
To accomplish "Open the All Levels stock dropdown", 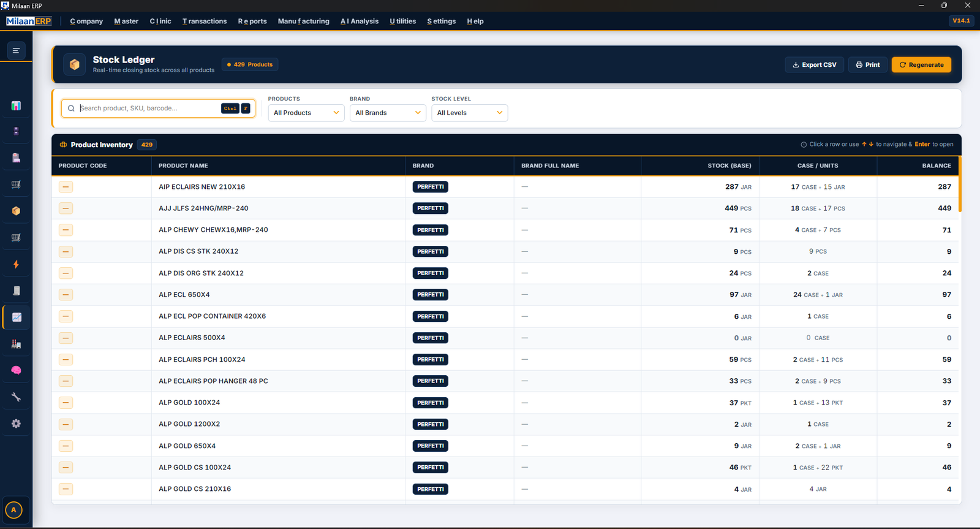I will tap(469, 113).
